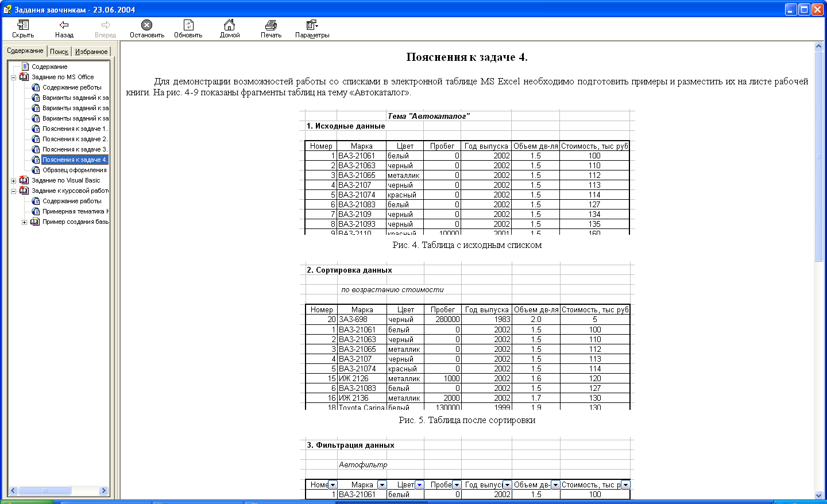Open the Пробег autofilter dropdown arrow
This screenshot has width=827, height=504.
457,485
